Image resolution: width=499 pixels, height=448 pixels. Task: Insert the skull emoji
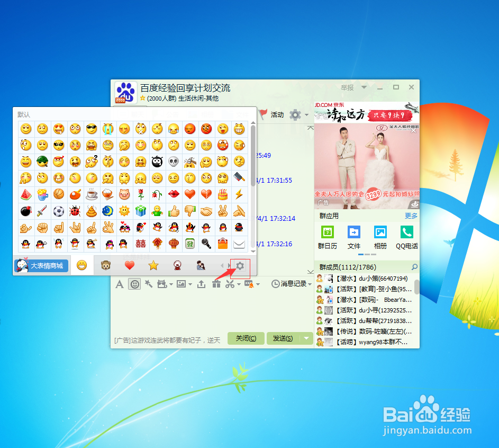(174, 162)
